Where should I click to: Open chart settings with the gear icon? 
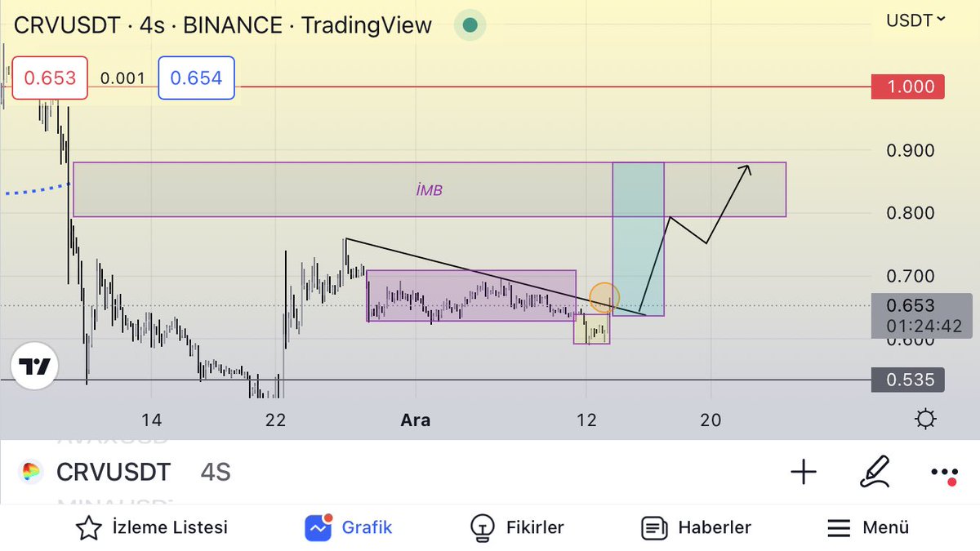click(925, 420)
